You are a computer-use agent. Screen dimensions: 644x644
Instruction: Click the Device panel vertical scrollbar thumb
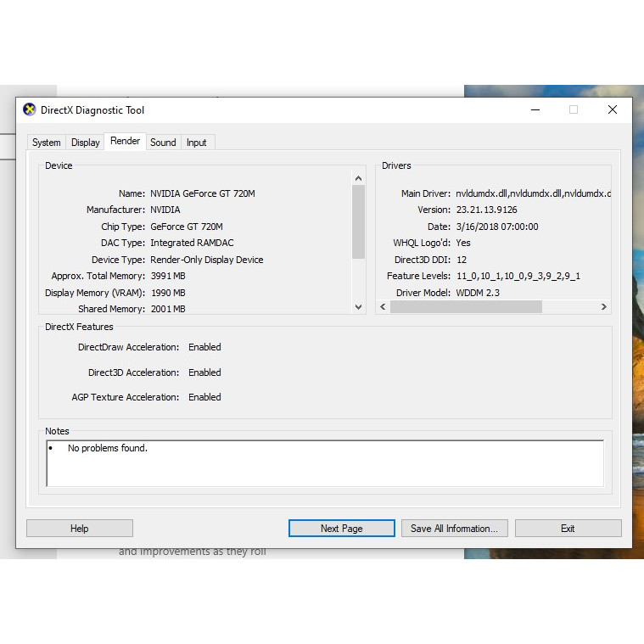tap(359, 221)
